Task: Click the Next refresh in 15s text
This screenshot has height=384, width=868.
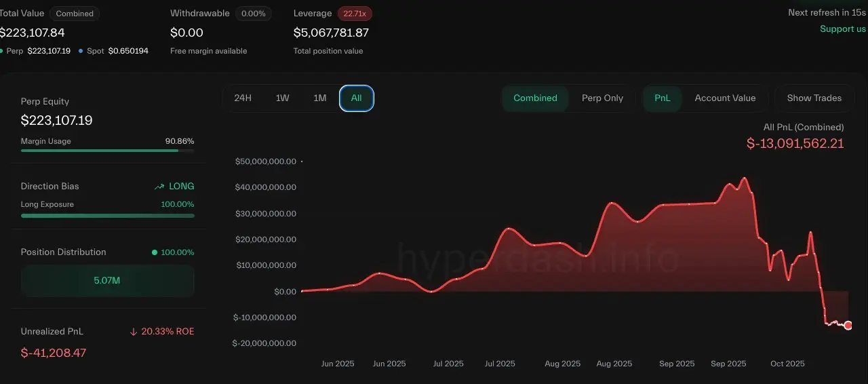Action: [x=827, y=12]
